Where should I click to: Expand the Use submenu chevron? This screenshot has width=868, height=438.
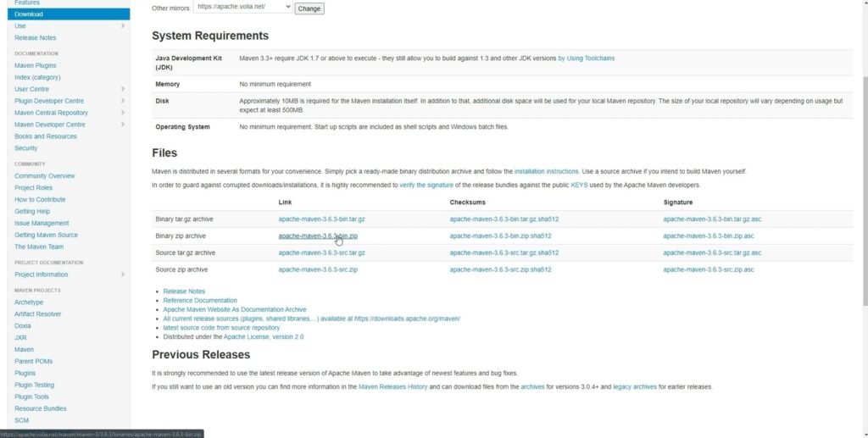point(122,26)
